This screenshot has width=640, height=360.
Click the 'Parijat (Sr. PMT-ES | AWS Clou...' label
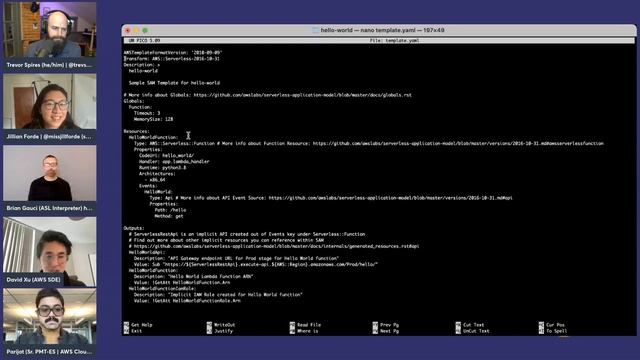coord(49,351)
